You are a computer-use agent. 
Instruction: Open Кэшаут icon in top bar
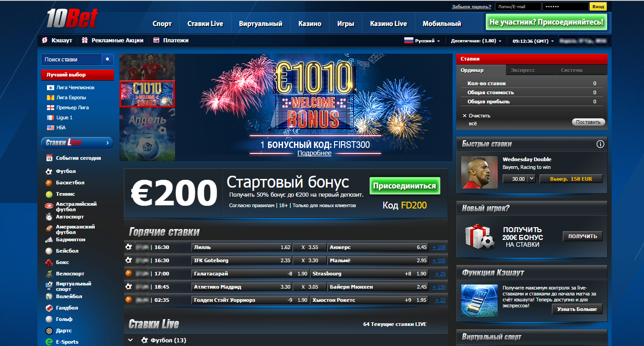[45, 41]
